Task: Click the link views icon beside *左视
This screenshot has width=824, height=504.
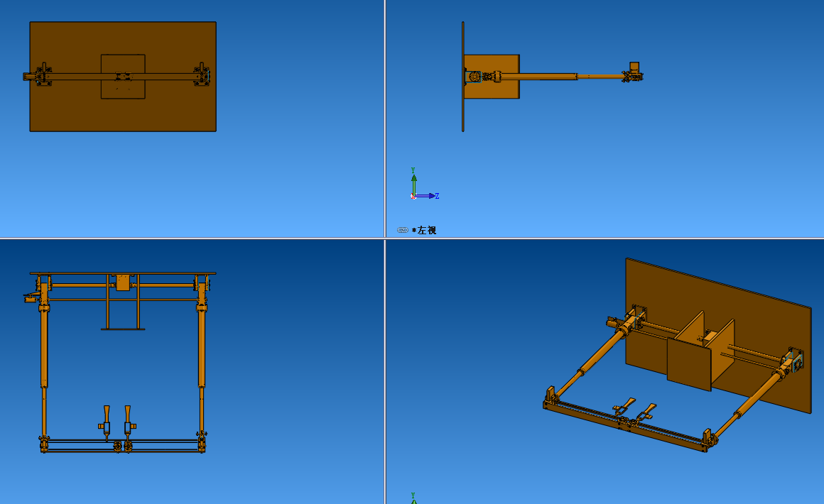Action: click(403, 230)
